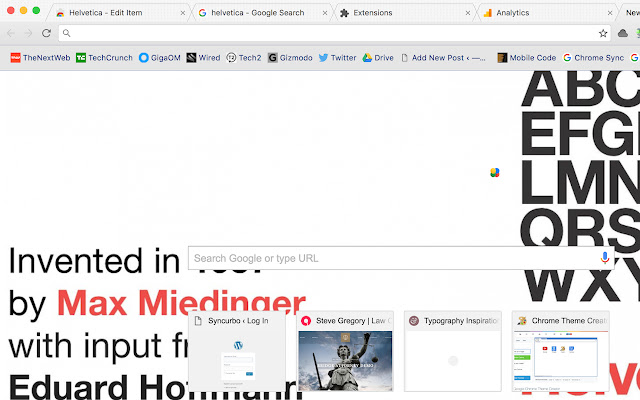This screenshot has width=640, height=400.
Task: Open Twitter bookmark
Action: [338, 58]
